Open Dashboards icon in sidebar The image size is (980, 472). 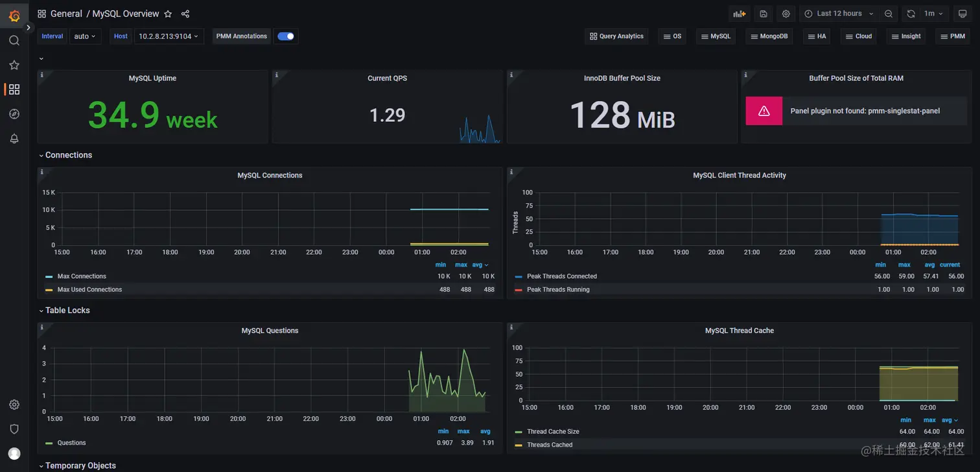pyautogui.click(x=14, y=89)
